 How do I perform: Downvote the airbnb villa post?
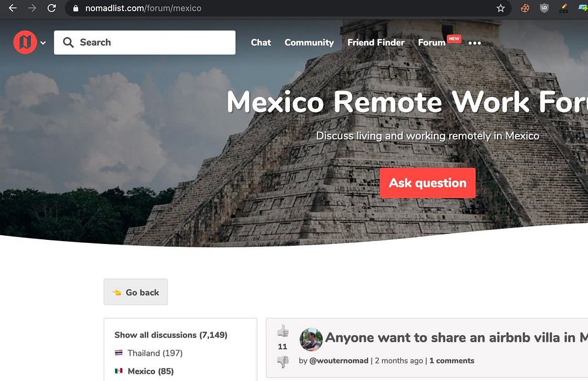(283, 362)
